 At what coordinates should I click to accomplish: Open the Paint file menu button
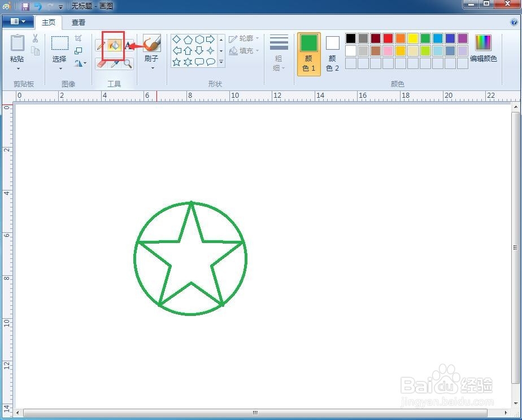18,21
